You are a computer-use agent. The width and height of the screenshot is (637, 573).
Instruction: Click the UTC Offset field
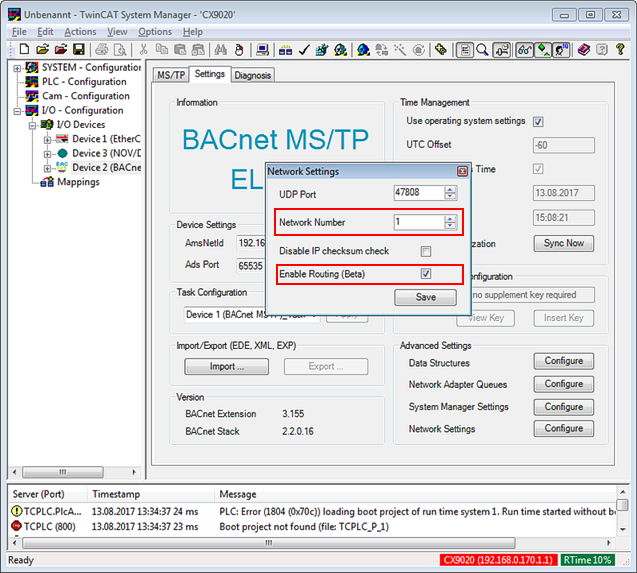tap(563, 145)
